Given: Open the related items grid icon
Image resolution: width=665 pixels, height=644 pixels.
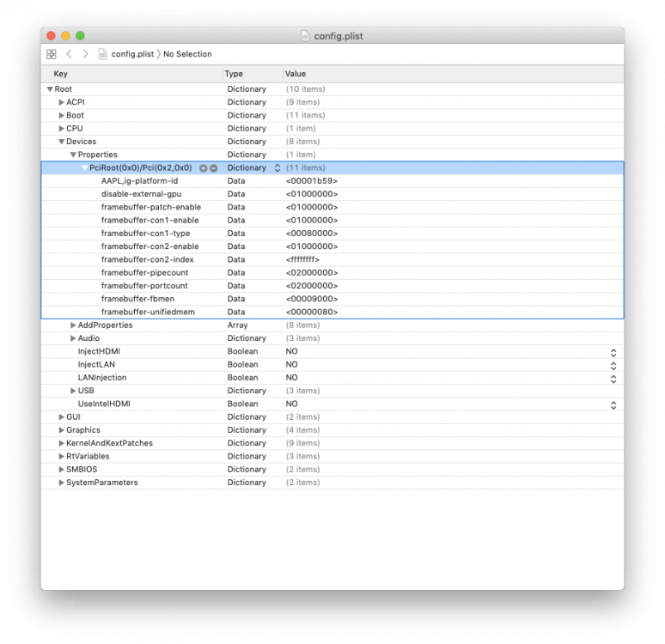Looking at the screenshot, I should pyautogui.click(x=52, y=54).
